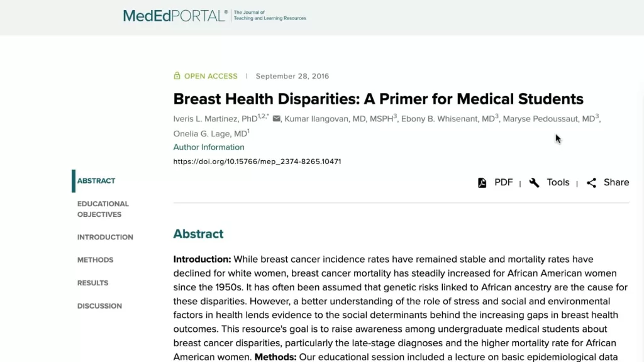
Task: Click the Share network icon
Action: (x=591, y=183)
